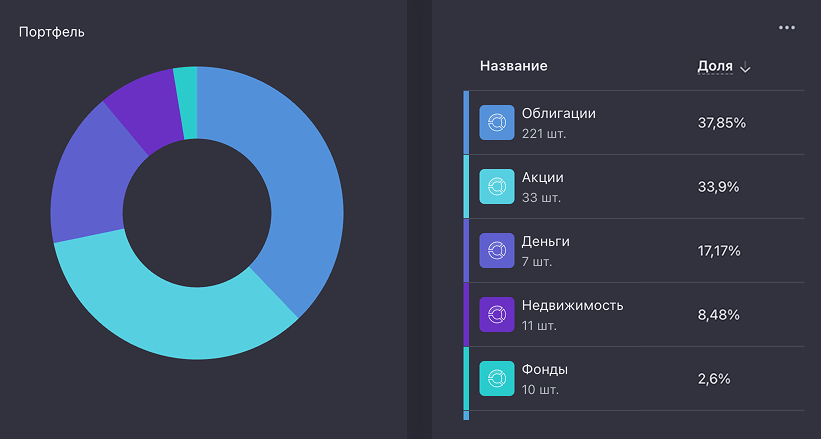Image resolution: width=821 pixels, height=439 pixels.
Task: Select the indigo Деньги donut segment
Action: click(87, 180)
